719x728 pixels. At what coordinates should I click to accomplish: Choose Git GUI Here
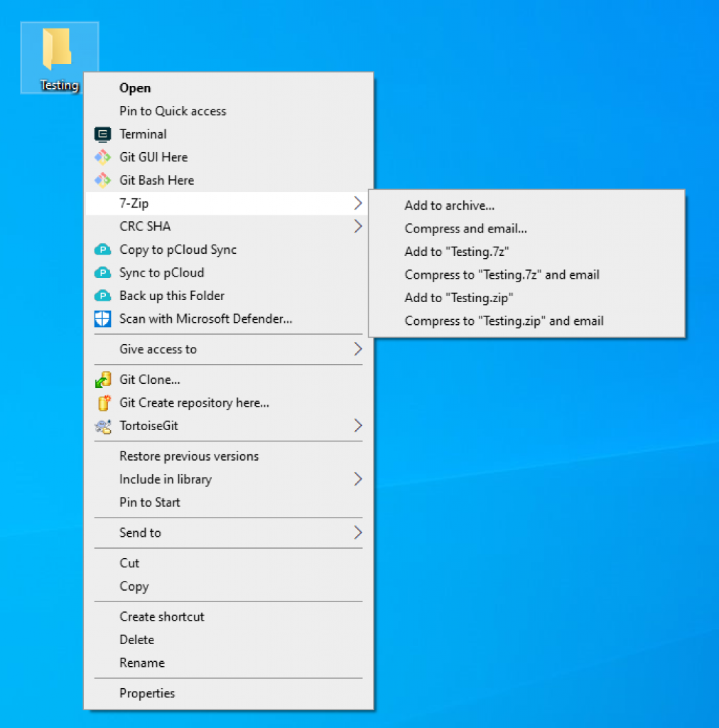point(229,157)
